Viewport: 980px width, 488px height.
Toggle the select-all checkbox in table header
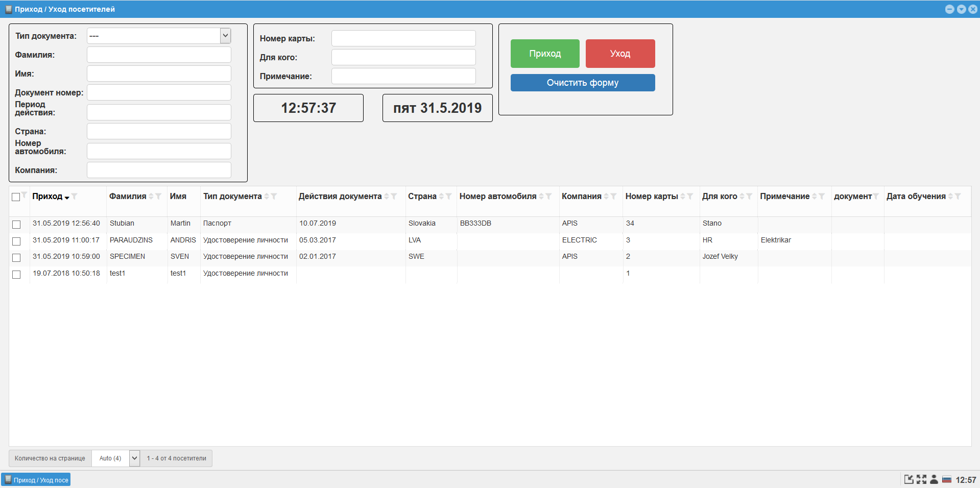(x=16, y=197)
